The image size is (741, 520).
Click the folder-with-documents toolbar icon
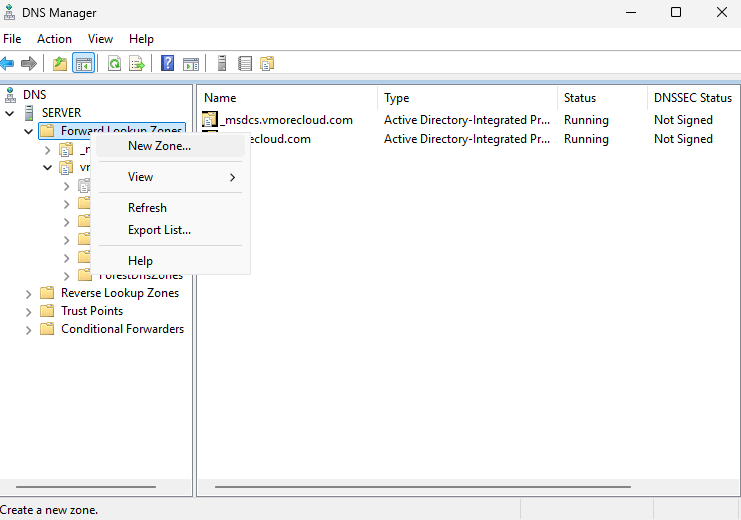pos(267,63)
